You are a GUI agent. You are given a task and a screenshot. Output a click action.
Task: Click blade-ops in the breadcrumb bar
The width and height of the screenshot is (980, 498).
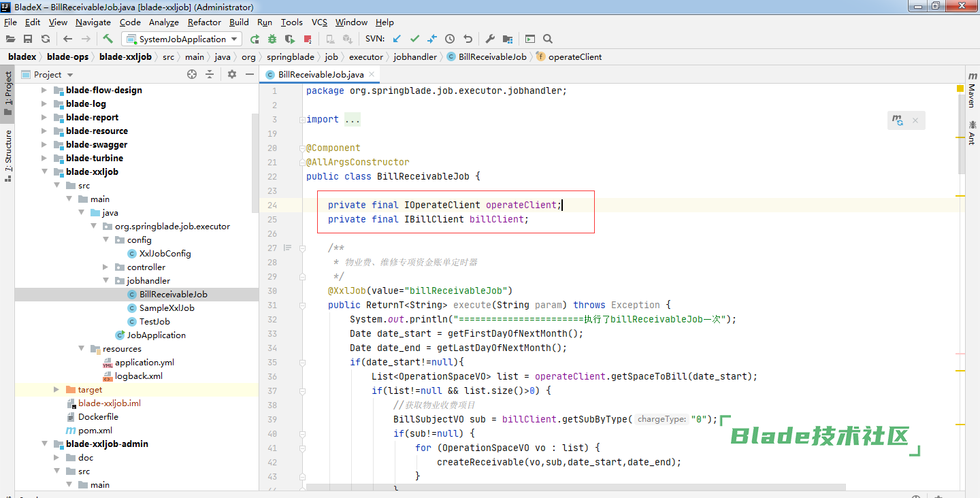[x=67, y=56]
